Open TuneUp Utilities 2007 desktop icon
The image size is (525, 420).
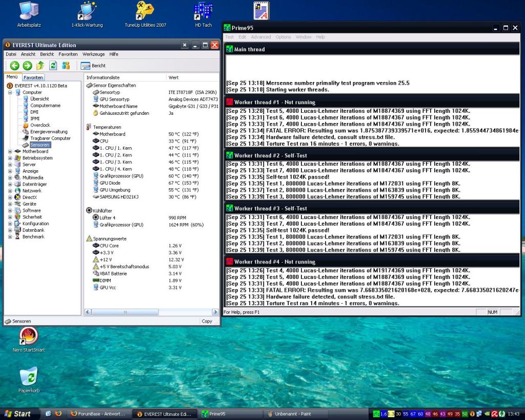(145, 15)
